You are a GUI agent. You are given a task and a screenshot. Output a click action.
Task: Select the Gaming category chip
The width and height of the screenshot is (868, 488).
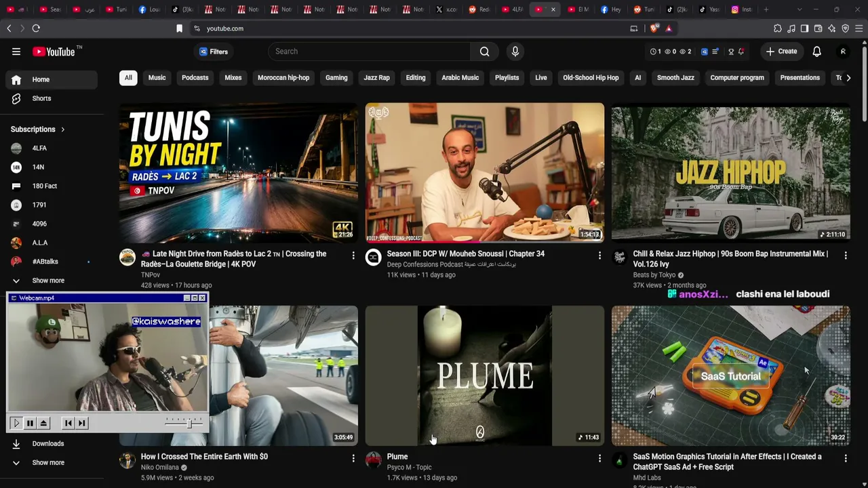click(x=336, y=78)
